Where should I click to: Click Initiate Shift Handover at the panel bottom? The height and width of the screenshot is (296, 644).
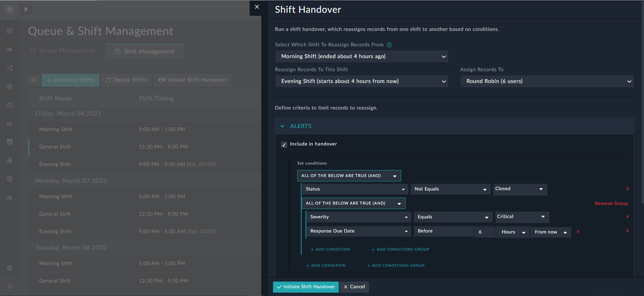(306, 287)
